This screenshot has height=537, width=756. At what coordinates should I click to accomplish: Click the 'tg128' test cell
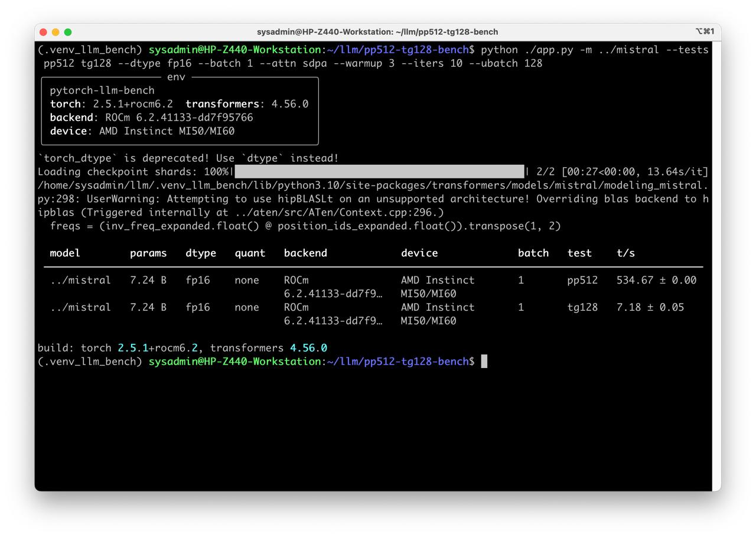[582, 307]
